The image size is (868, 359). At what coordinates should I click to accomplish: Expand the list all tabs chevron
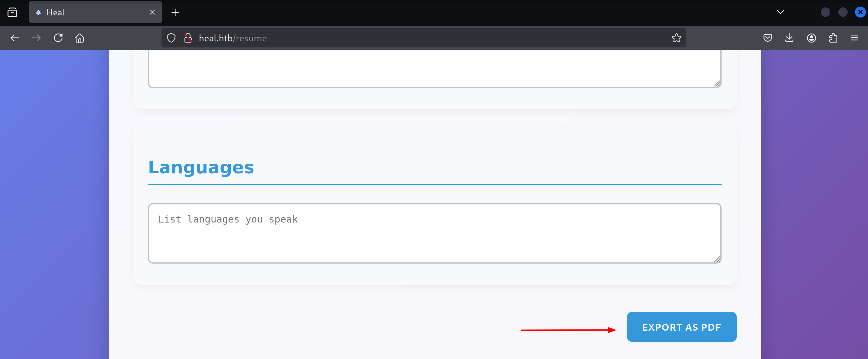[x=780, y=12]
